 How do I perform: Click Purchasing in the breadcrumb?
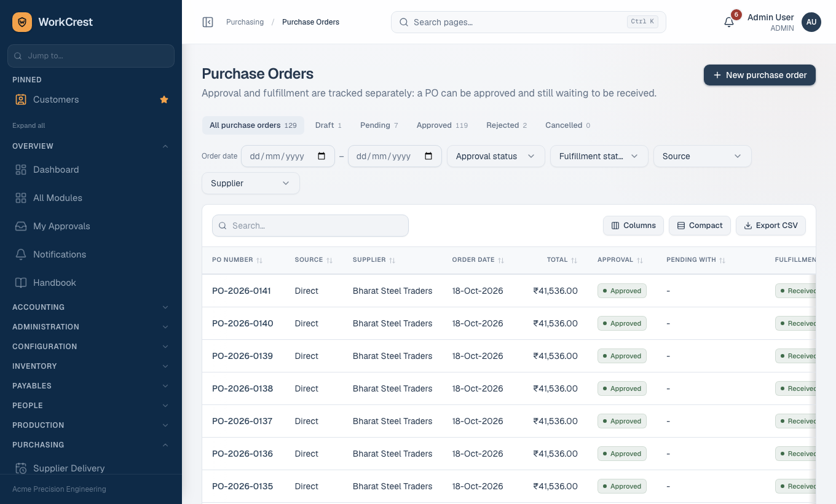tap(245, 22)
